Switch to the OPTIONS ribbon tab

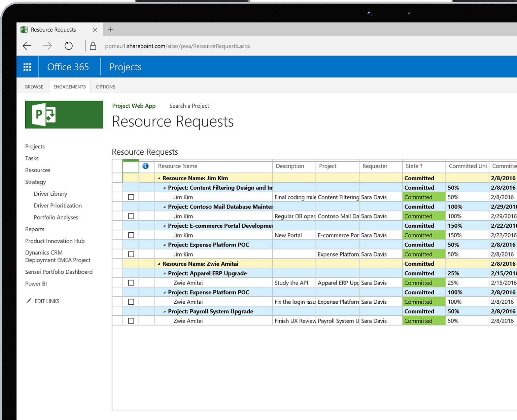(105, 86)
